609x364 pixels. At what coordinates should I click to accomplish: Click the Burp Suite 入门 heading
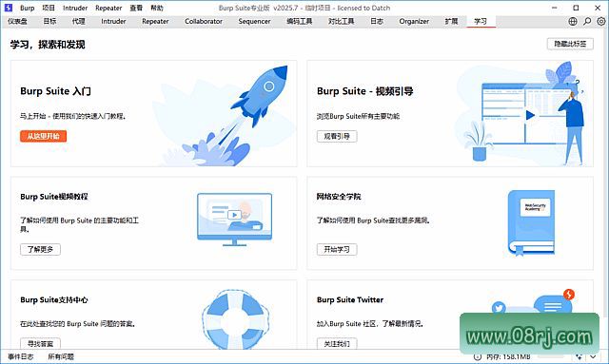55,91
